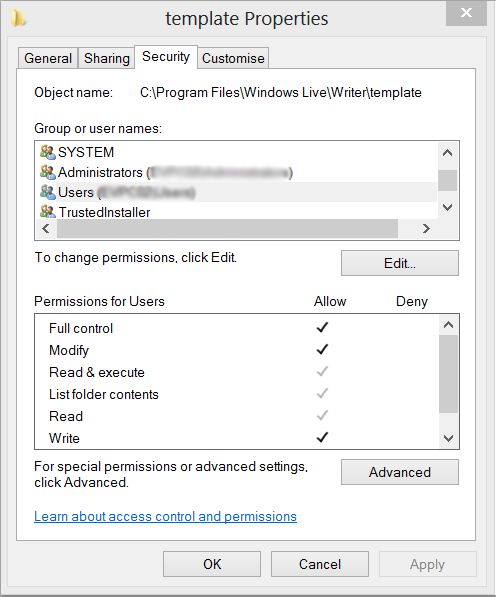Click the group list scroll down arrow
496x597 pixels.
448,208
